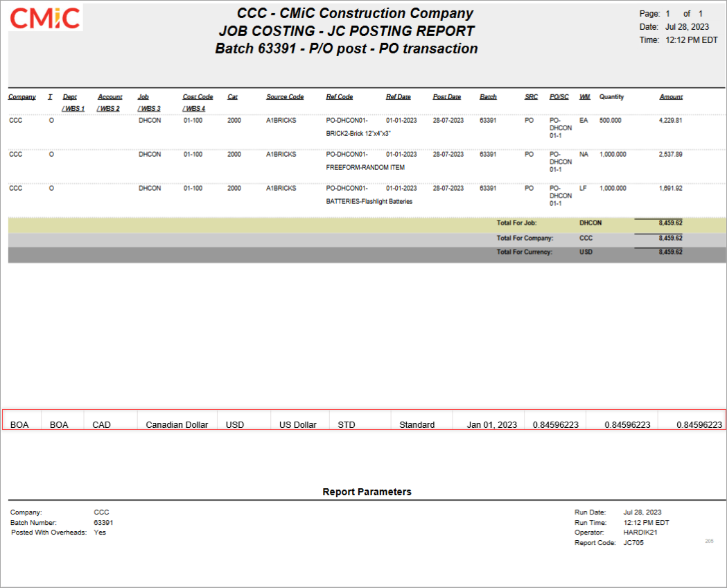Click the amount 1,691.92

click(670, 189)
